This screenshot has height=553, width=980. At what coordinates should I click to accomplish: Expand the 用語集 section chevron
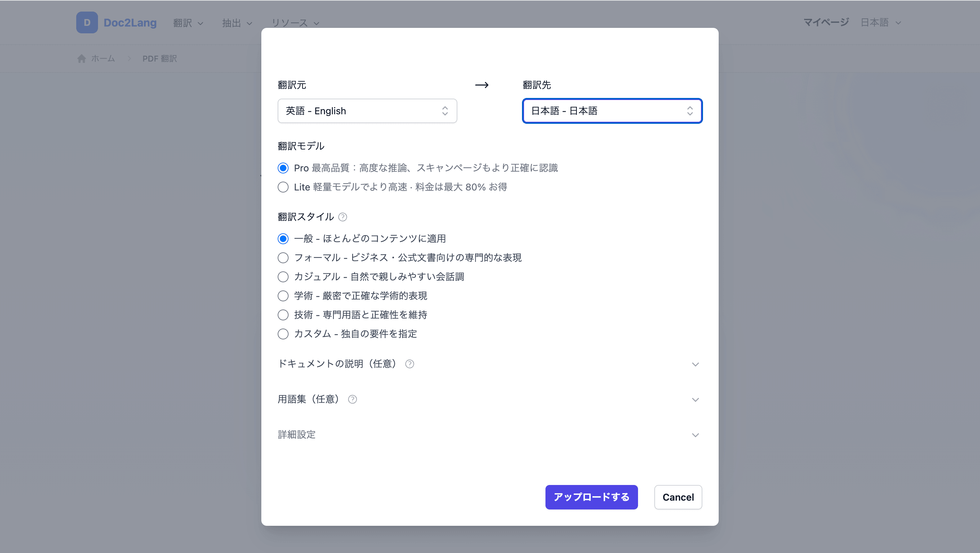pyautogui.click(x=695, y=400)
